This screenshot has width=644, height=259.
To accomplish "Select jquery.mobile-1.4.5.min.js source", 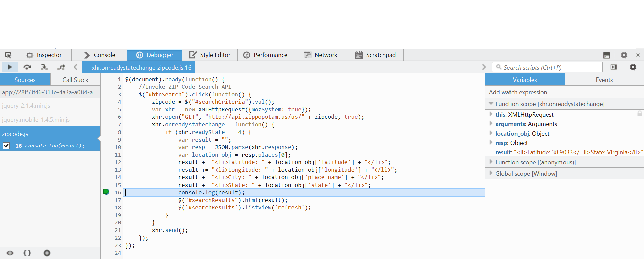I will (x=50, y=120).
